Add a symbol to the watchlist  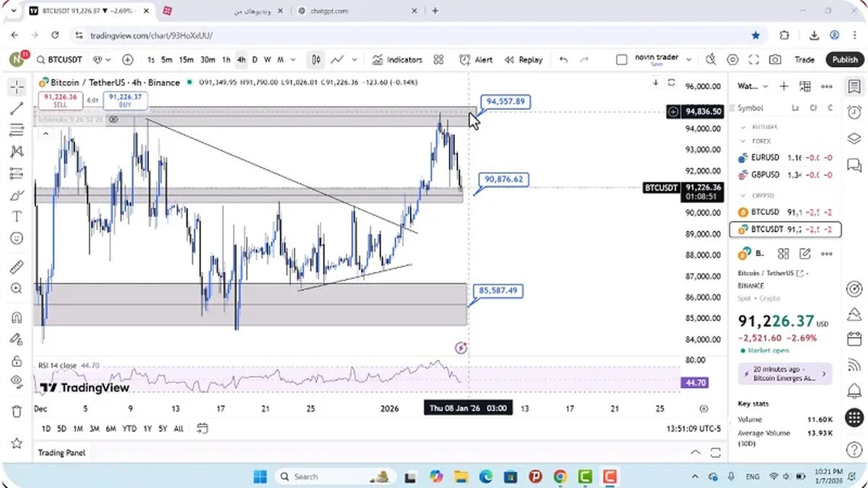coord(783,86)
